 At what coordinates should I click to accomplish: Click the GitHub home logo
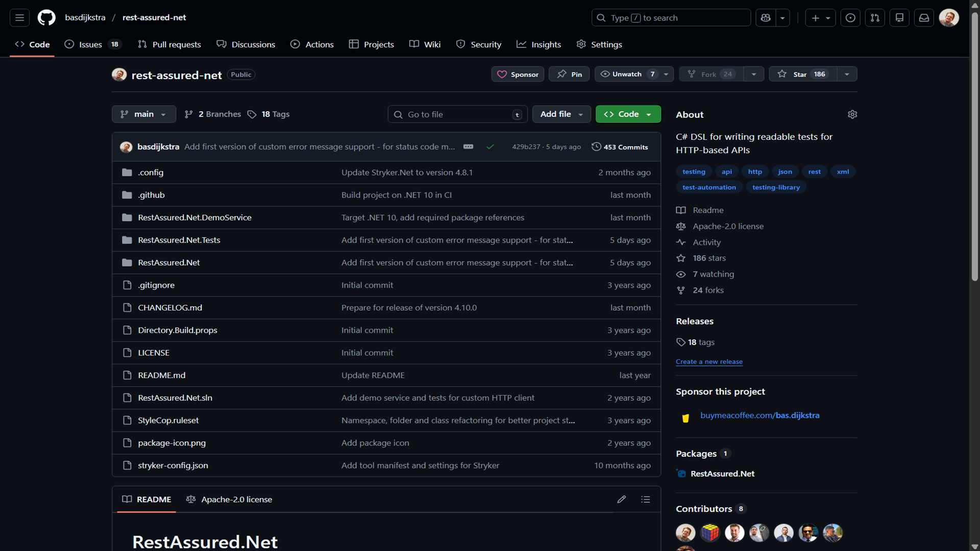click(x=46, y=17)
